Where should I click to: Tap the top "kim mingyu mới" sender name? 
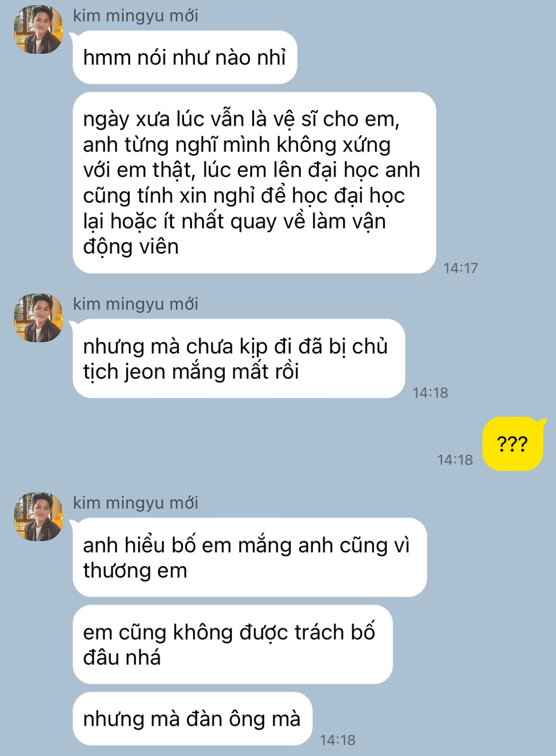click(x=135, y=16)
